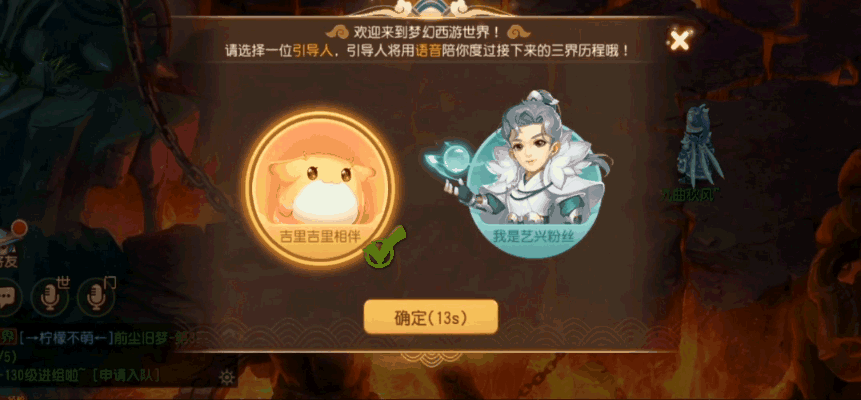Click the highlighted 语音 text
The width and height of the screenshot is (861, 400).
pos(429,51)
